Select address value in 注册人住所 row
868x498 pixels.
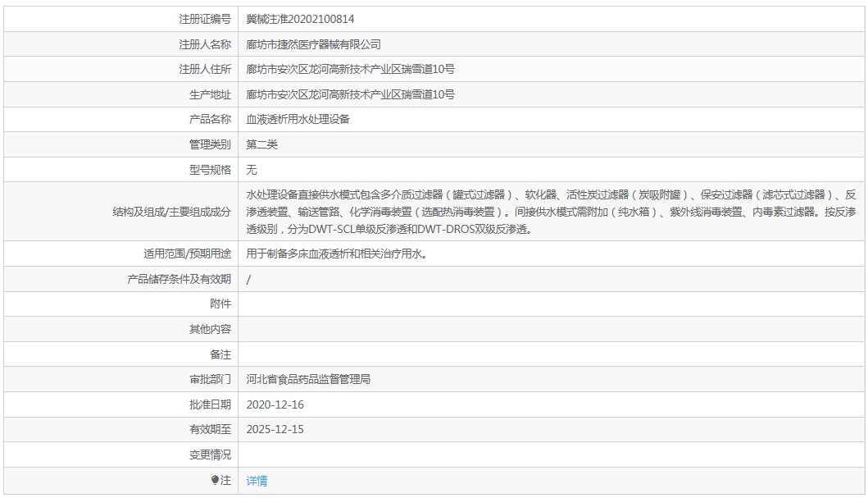click(351, 69)
